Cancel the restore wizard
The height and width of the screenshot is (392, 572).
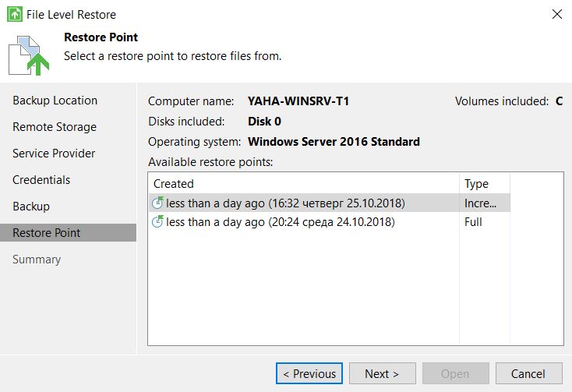click(528, 373)
